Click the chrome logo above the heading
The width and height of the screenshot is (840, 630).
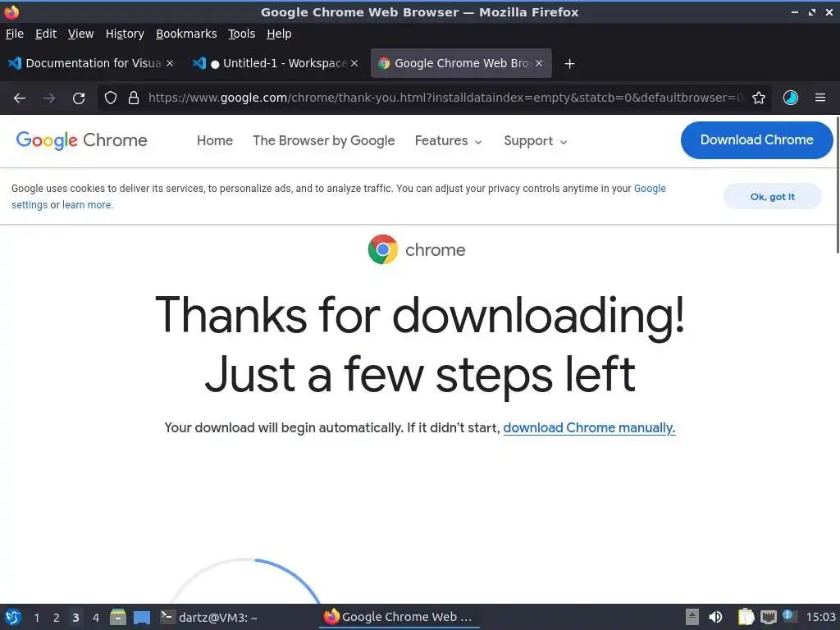coord(417,249)
